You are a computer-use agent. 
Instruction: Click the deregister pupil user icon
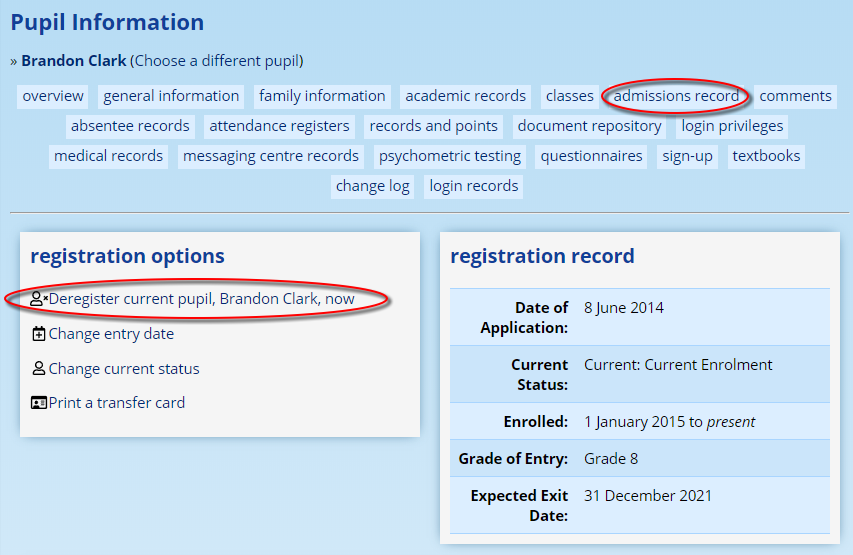[x=39, y=299]
